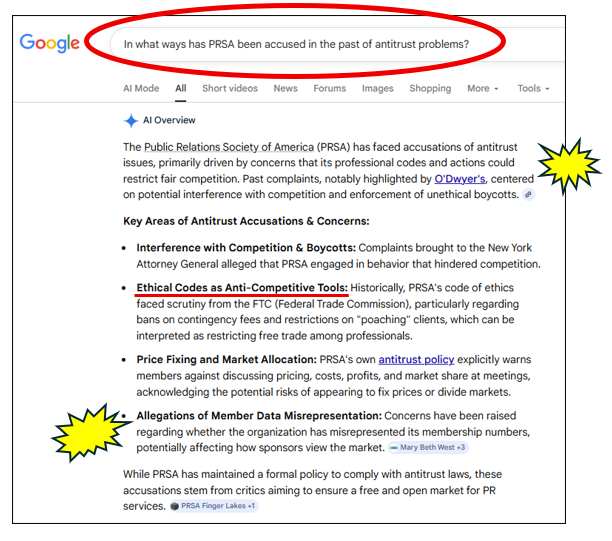This screenshot has height=541, width=612.
Task: Click into the Google search box
Action: (300, 44)
